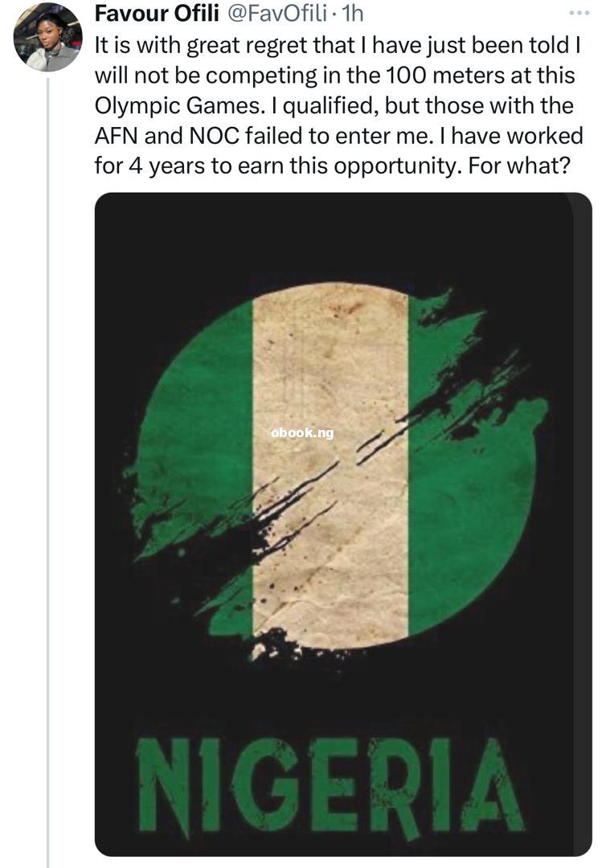
Task: Open the attached Nigeria flag image
Action: pos(343,522)
